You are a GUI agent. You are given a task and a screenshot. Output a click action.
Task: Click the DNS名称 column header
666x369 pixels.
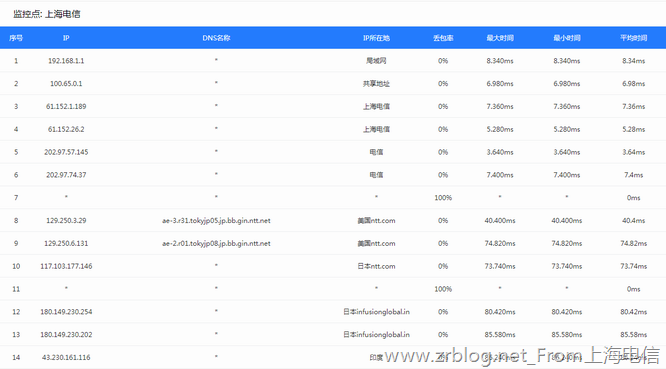(216, 38)
